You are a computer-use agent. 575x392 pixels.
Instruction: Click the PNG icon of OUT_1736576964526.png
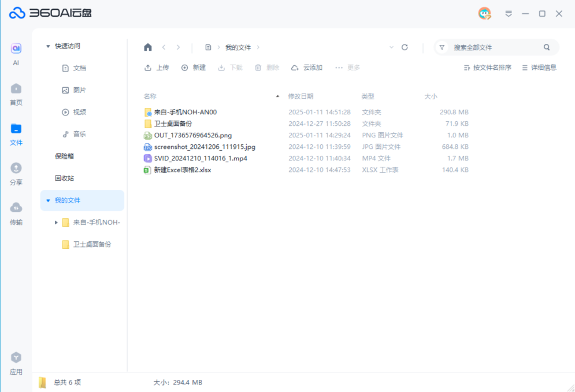pos(147,136)
